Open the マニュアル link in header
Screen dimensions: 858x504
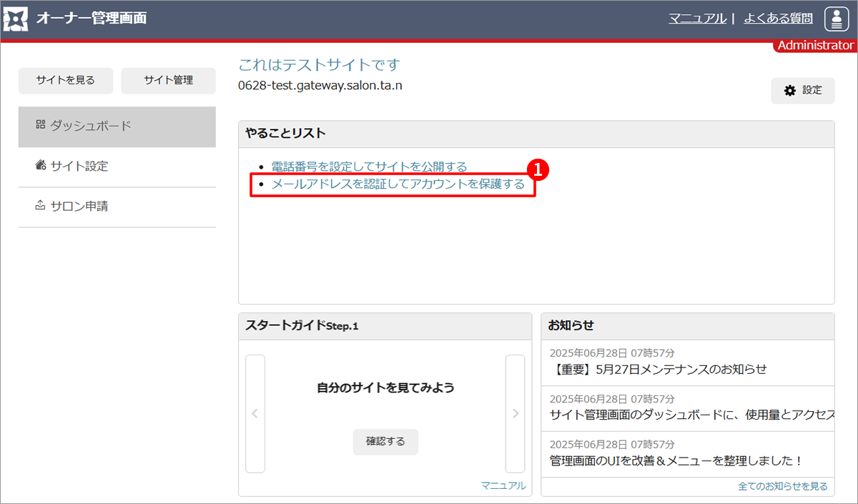(697, 19)
